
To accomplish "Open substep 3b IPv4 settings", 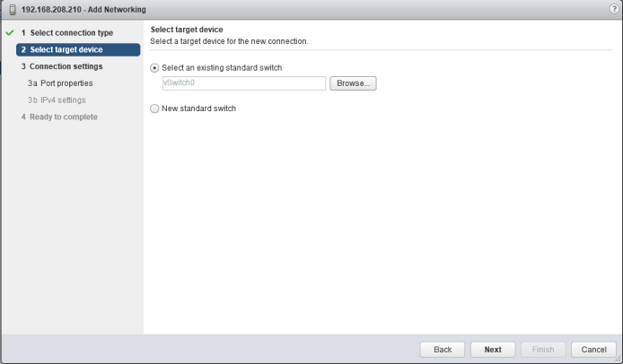I will 57,100.
